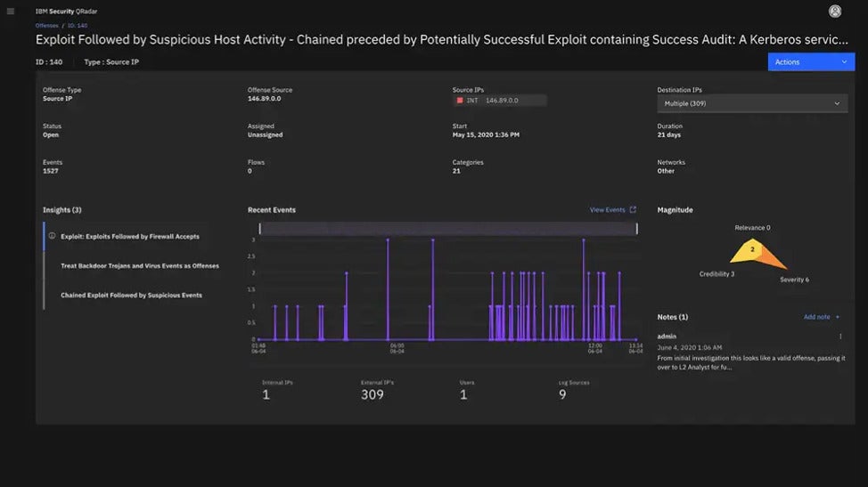Click the IBM Security QRadar title
The width and height of the screenshot is (868, 487).
click(67, 11)
